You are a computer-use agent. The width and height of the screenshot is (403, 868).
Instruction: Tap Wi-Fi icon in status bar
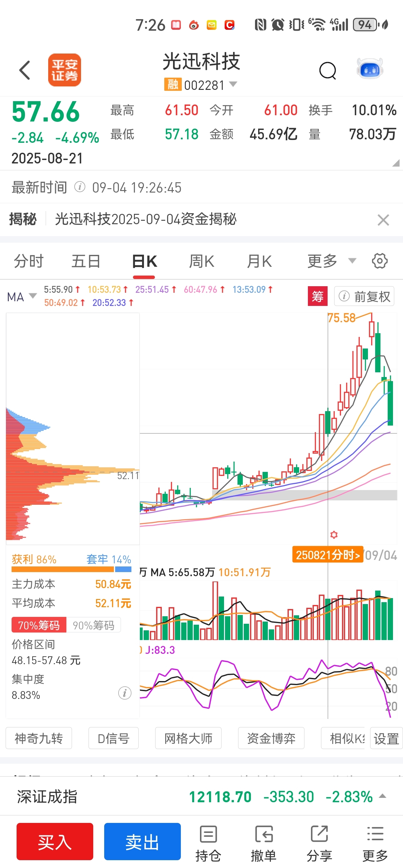[x=317, y=24]
